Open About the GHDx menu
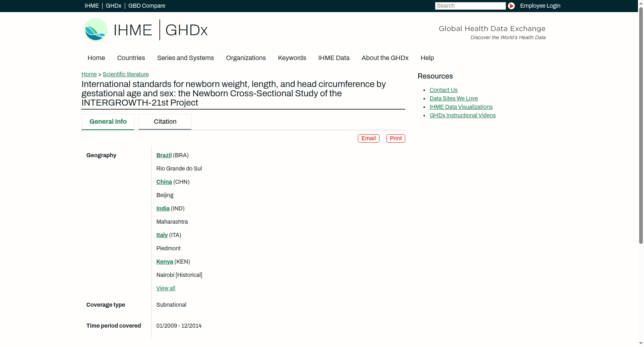Image resolution: width=644 pixels, height=347 pixels. coord(385,58)
